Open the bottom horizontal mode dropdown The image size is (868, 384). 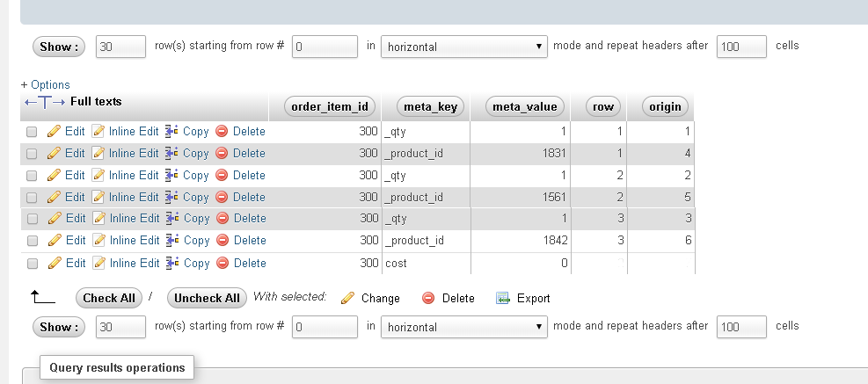point(464,327)
